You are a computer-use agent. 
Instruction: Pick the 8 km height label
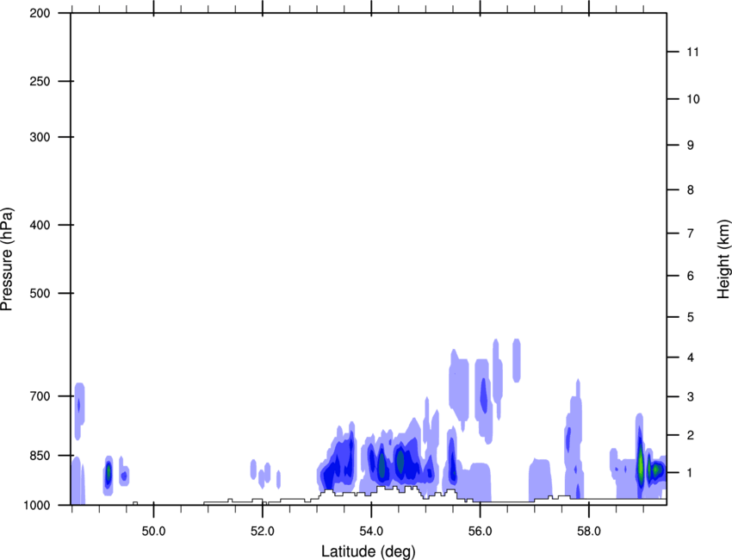point(691,190)
